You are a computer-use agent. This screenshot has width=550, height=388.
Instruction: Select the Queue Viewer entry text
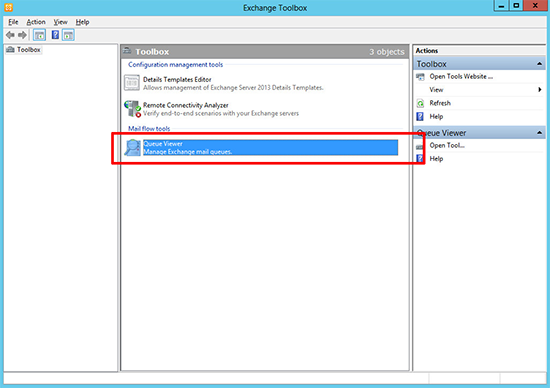click(163, 144)
